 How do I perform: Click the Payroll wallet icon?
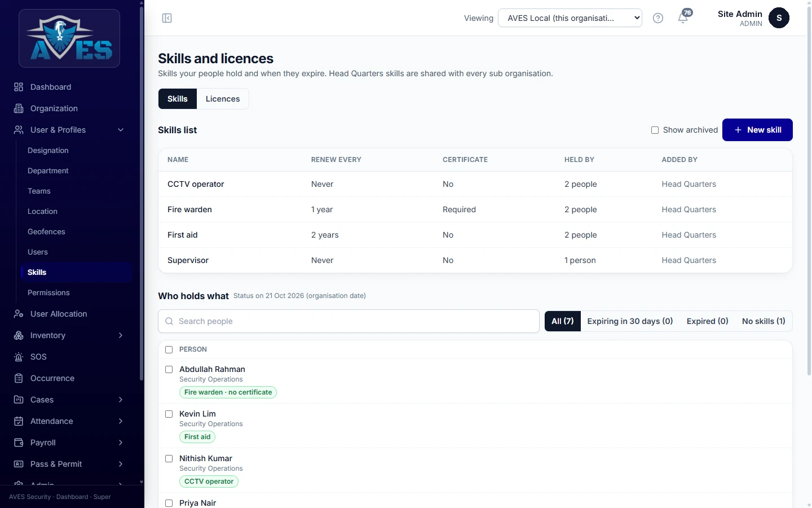[x=19, y=443]
